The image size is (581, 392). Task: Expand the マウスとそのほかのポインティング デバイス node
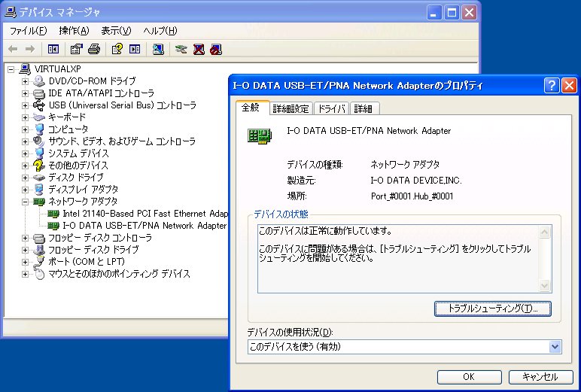click(x=25, y=274)
